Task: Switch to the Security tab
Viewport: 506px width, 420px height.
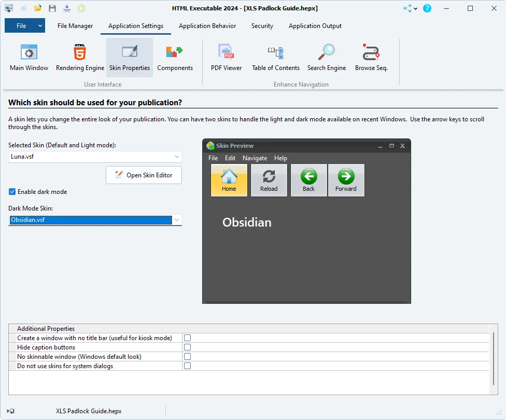Action: (262, 25)
